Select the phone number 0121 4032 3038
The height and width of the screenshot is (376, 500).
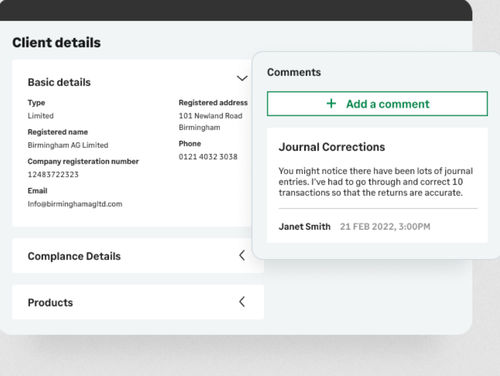208,157
